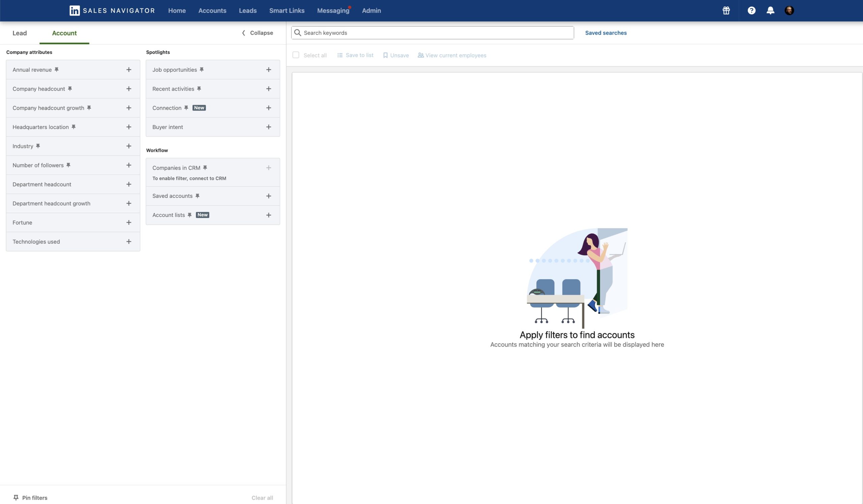Click the View current employees people icon
863x504 pixels.
point(420,55)
